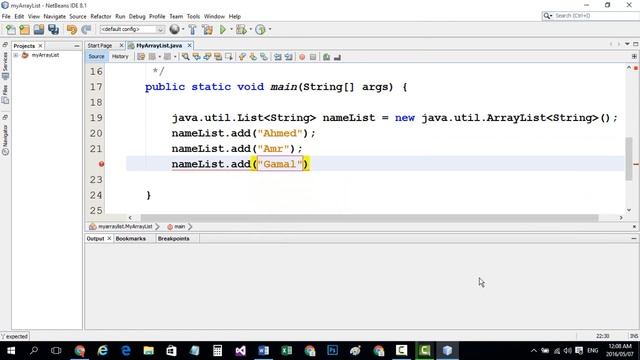This screenshot has width=640, height=360.
Task: Switch to the Bookmarks tab
Action: coord(131,238)
